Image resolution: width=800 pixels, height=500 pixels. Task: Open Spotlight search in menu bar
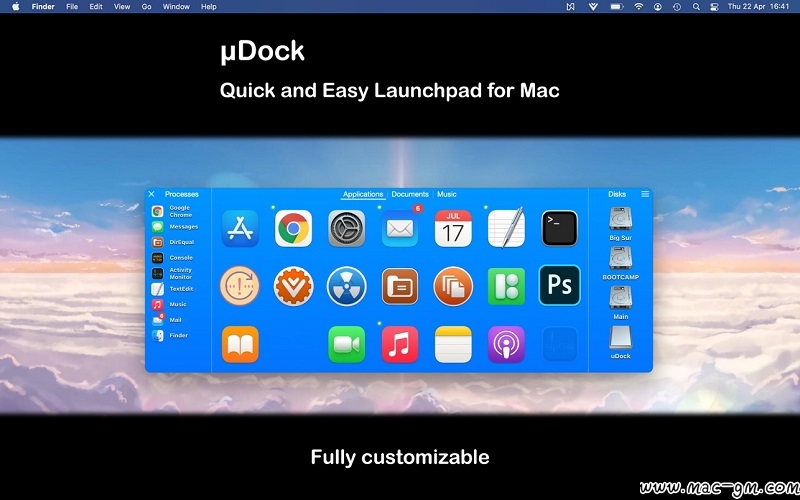[696, 7]
